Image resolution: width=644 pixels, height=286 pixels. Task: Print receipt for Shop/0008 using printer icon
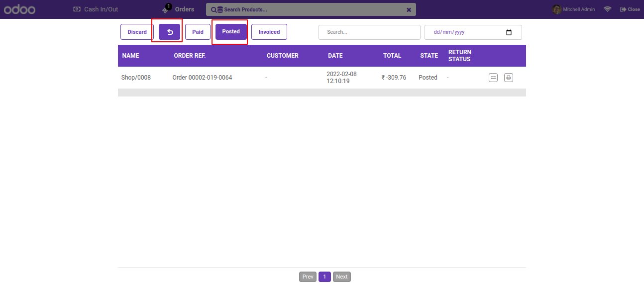[x=509, y=78]
